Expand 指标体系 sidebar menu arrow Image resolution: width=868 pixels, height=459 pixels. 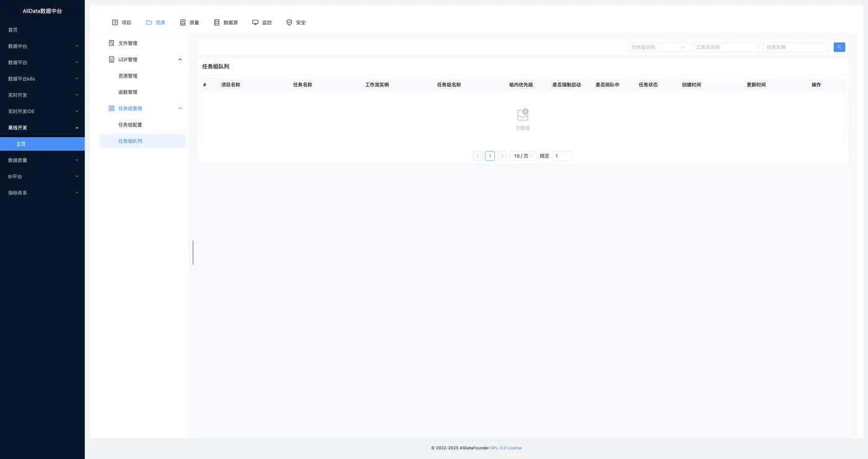pyautogui.click(x=77, y=193)
